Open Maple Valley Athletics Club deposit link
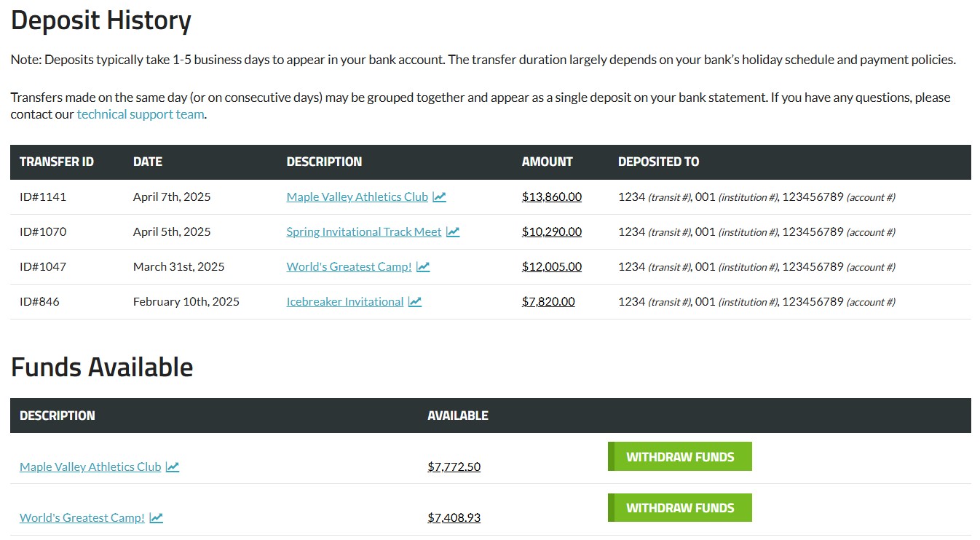 point(357,197)
